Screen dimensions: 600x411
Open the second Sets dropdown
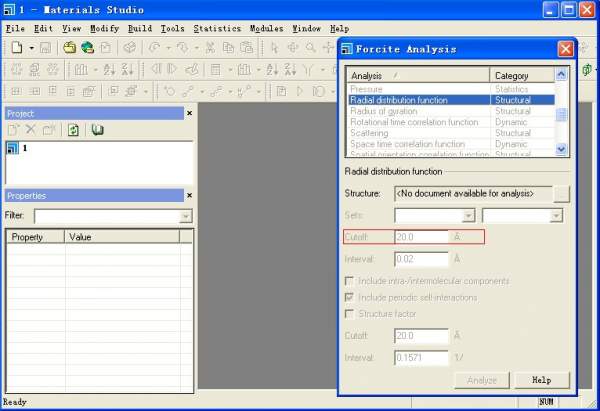point(556,215)
